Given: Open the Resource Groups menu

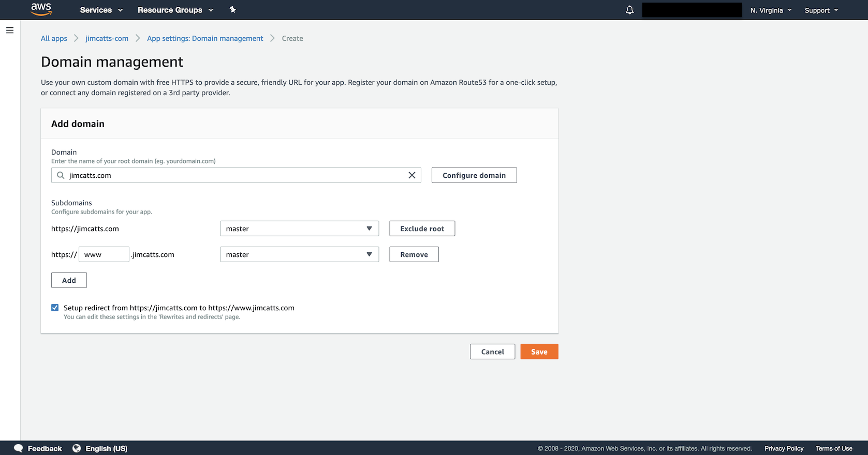Looking at the screenshot, I should [175, 10].
